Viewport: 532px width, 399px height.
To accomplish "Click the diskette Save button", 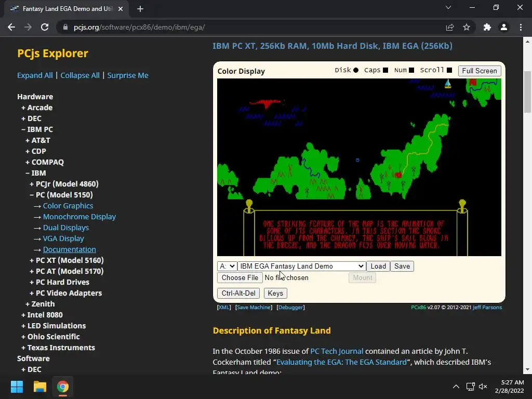I will [x=402, y=267].
